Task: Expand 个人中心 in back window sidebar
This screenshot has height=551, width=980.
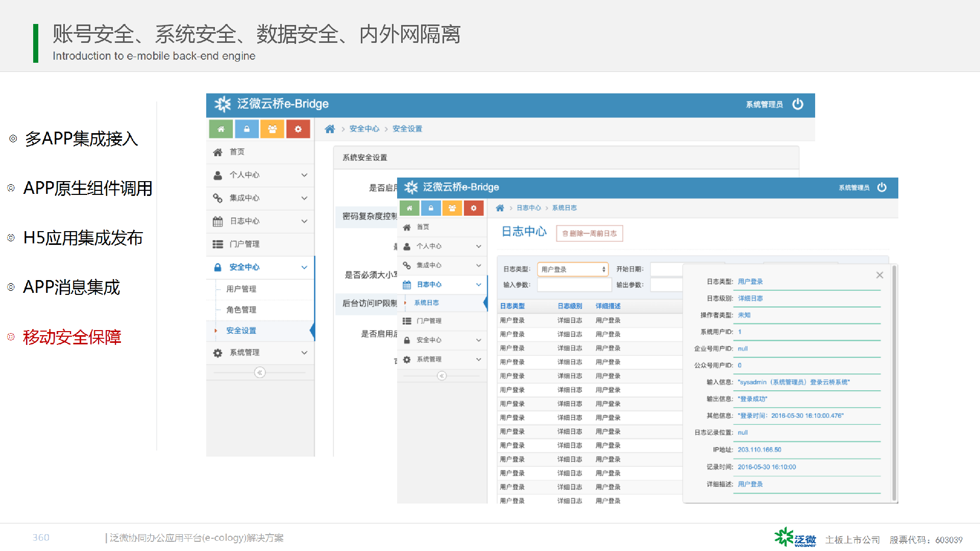Action: point(260,175)
